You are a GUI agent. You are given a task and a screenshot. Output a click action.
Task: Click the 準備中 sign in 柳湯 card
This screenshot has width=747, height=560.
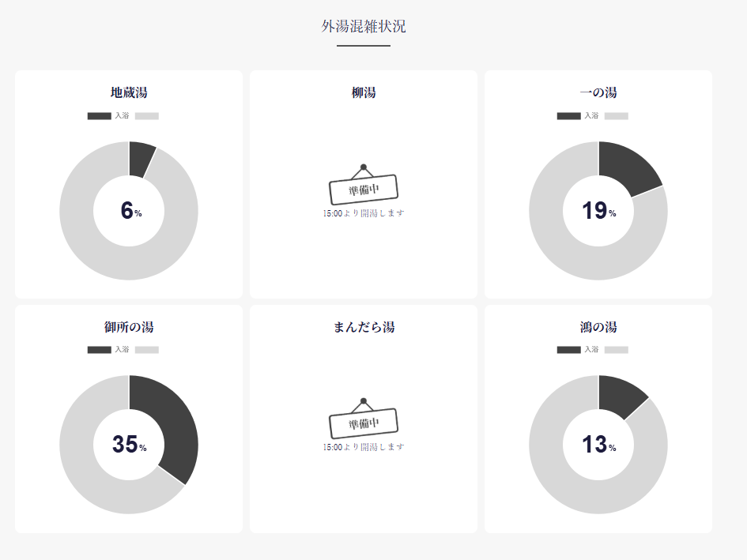363,188
